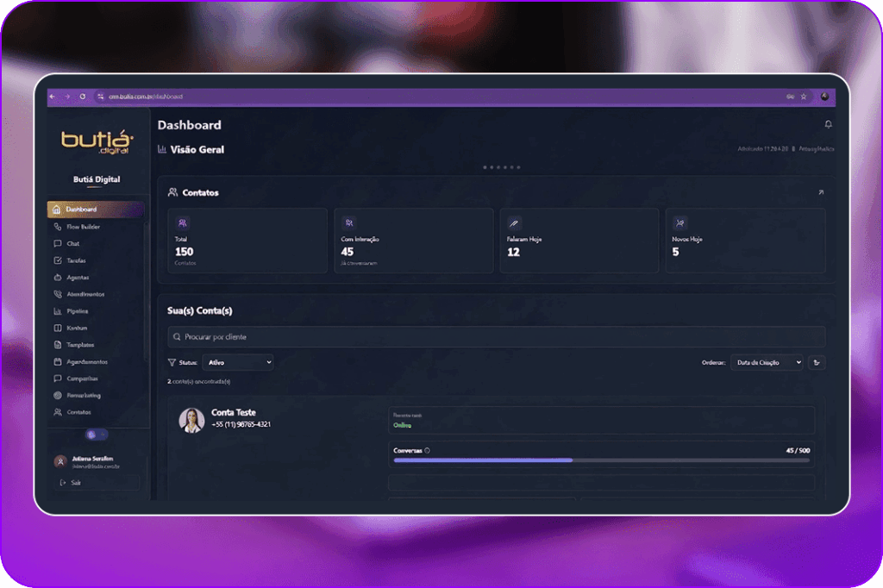This screenshot has height=588, width=883.
Task: Select Campanhas in the sidebar
Action: click(x=82, y=378)
